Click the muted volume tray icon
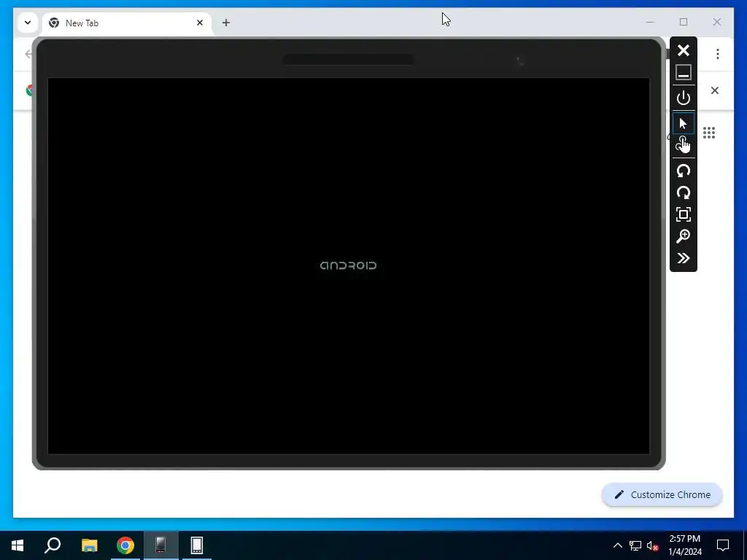The image size is (747, 560). [652, 545]
